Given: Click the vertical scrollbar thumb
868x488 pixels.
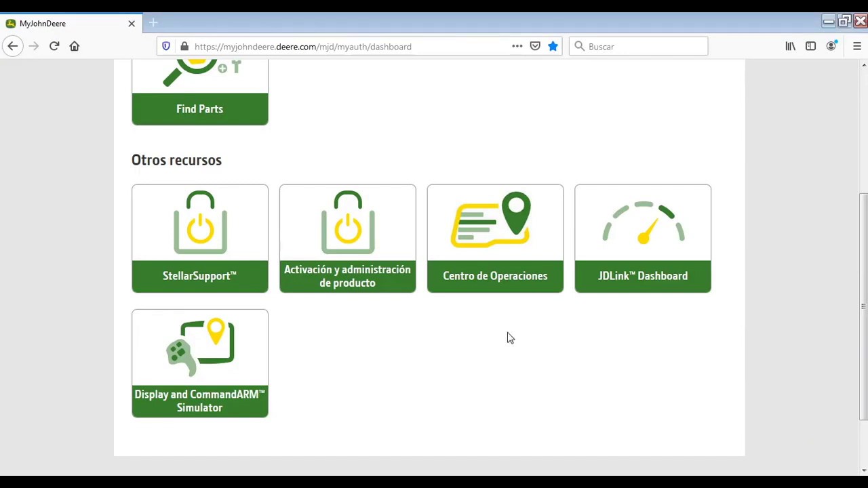Looking at the screenshot, I should point(863,306).
